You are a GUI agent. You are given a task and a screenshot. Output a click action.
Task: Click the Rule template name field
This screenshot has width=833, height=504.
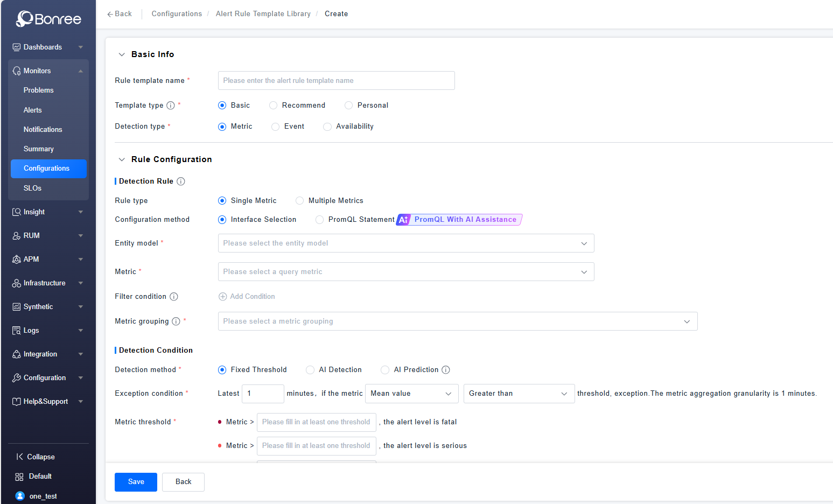click(x=336, y=81)
